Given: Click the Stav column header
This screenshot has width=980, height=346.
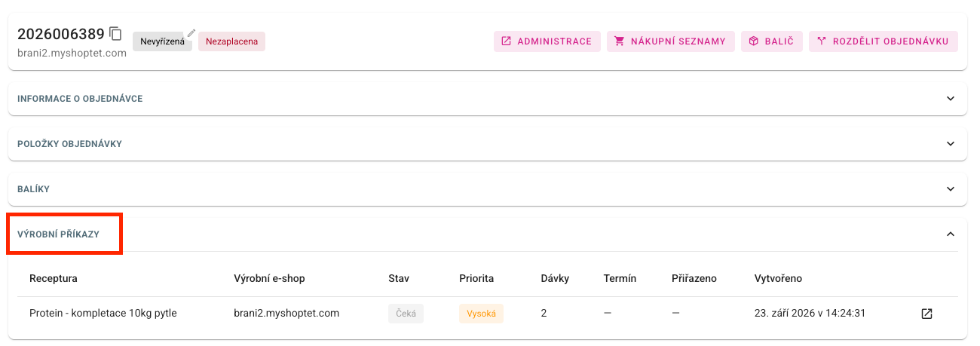Looking at the screenshot, I should click(x=399, y=278).
